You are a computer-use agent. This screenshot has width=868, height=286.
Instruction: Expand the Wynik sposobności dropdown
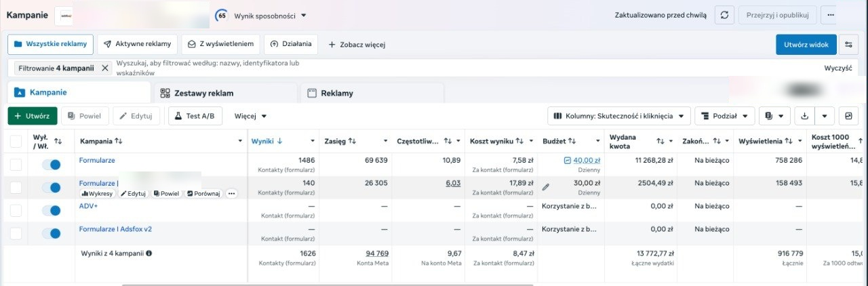[x=271, y=15]
